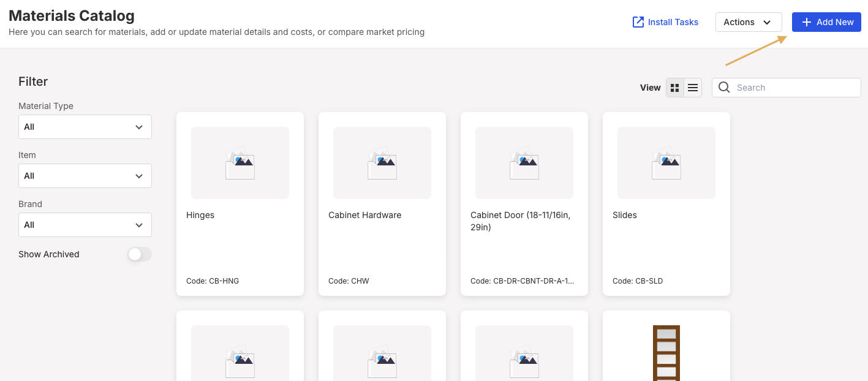Click the Materials Catalog heading
This screenshot has width=868, height=381.
pyautogui.click(x=72, y=16)
